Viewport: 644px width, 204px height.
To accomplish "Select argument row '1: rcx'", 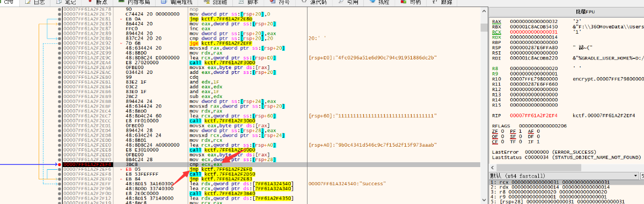I will (x=566, y=183).
